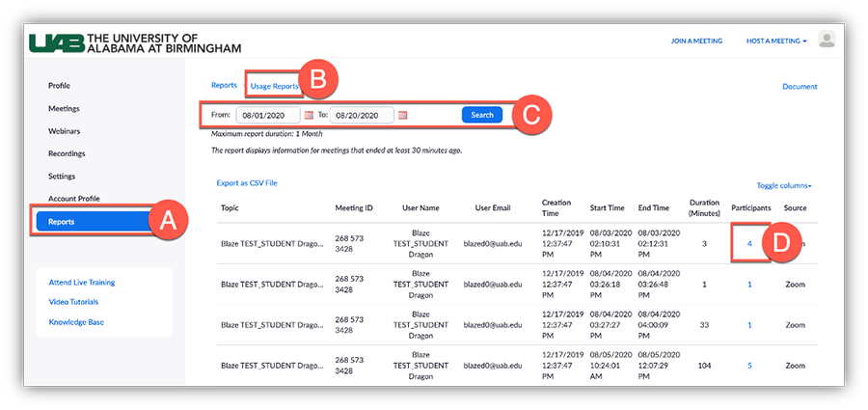Open the From date calendar icon
This screenshot has width=868, height=410.
coord(310,116)
